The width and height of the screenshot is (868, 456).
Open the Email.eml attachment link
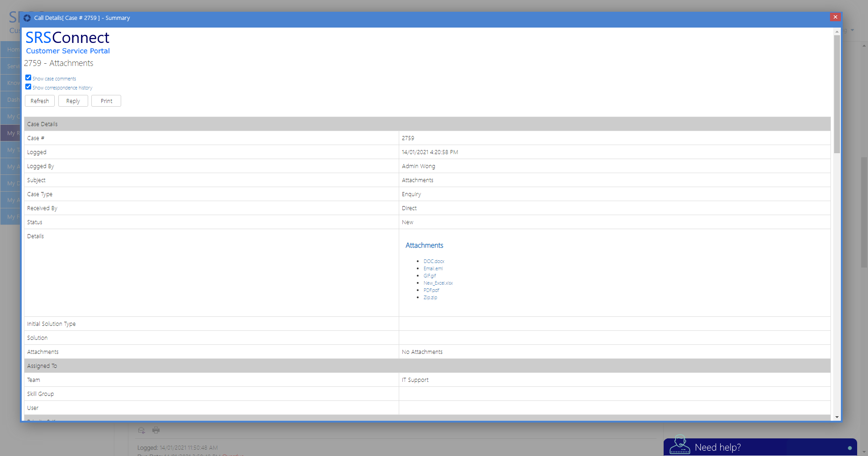click(433, 268)
